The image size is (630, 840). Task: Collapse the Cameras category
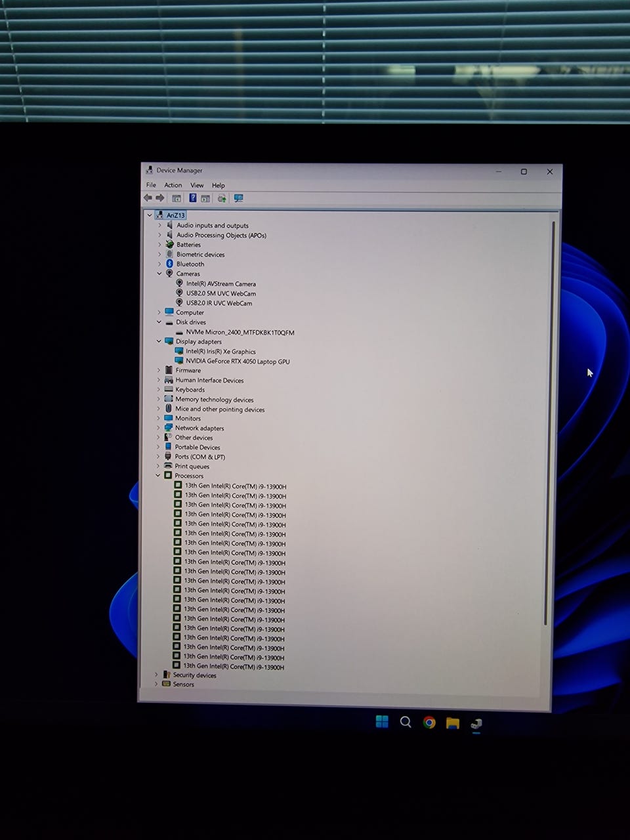159,274
